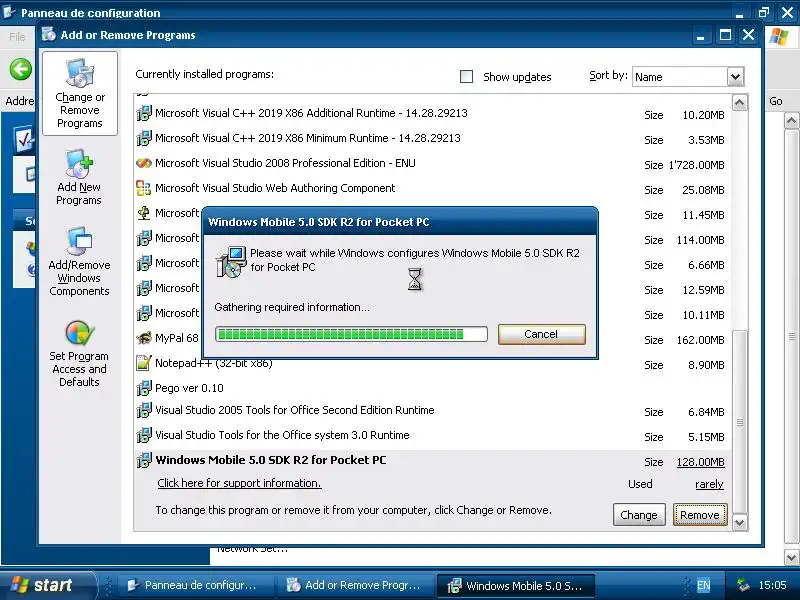Click Visual Studio 2005 Tools for Office icon

point(144,410)
